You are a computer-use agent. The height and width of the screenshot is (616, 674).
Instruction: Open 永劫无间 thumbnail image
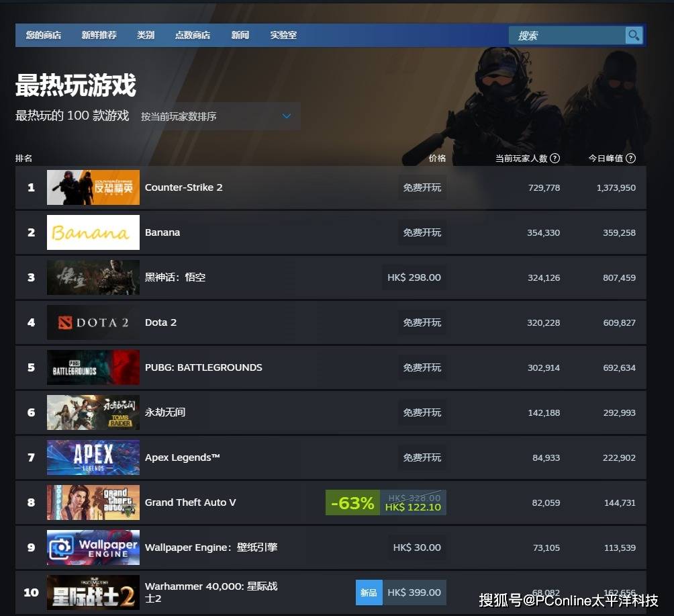point(93,412)
